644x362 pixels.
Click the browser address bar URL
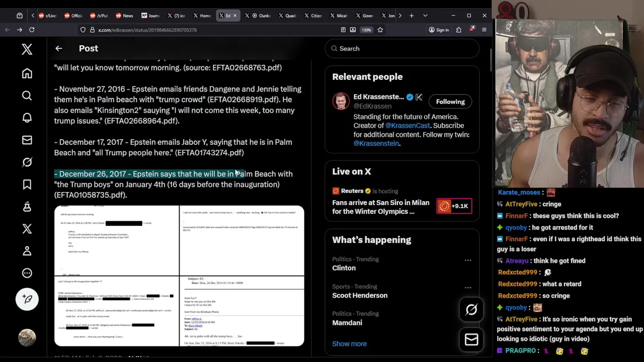coord(147,30)
